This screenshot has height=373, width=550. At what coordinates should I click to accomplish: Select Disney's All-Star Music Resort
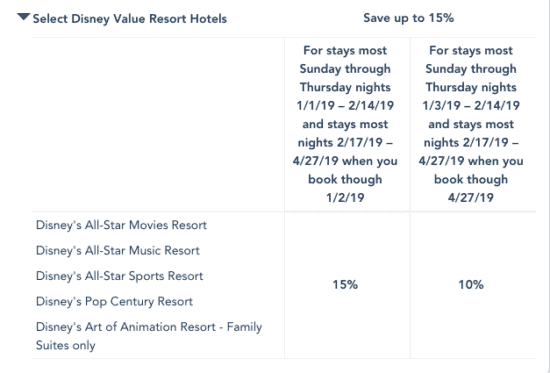[118, 251]
